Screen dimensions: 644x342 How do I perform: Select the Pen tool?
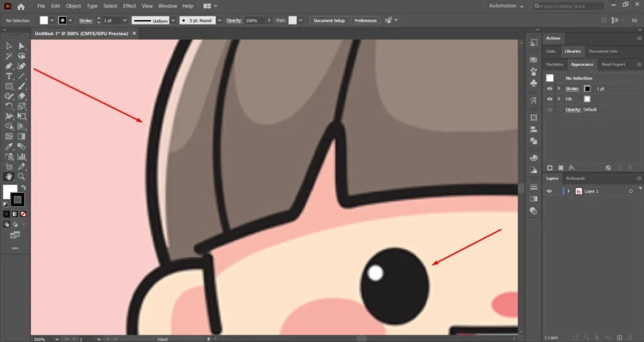pyautogui.click(x=9, y=66)
